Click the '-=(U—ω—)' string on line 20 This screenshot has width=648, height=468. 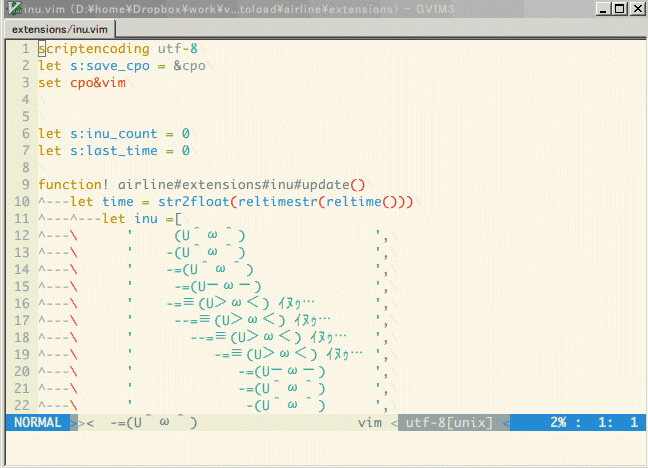tap(282, 371)
